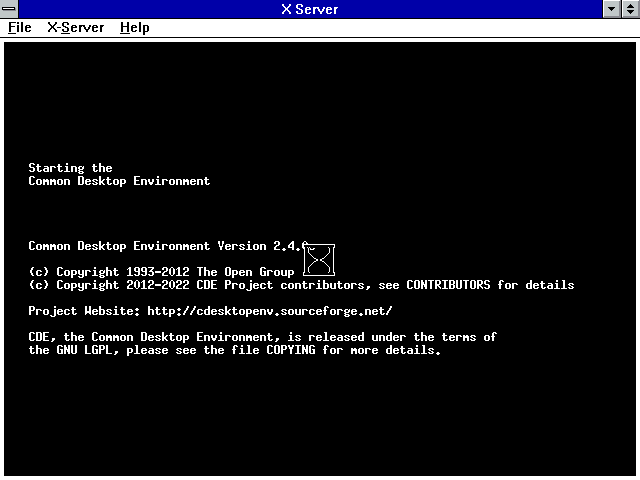Click the restore/maximize arrows button

pos(631,9)
